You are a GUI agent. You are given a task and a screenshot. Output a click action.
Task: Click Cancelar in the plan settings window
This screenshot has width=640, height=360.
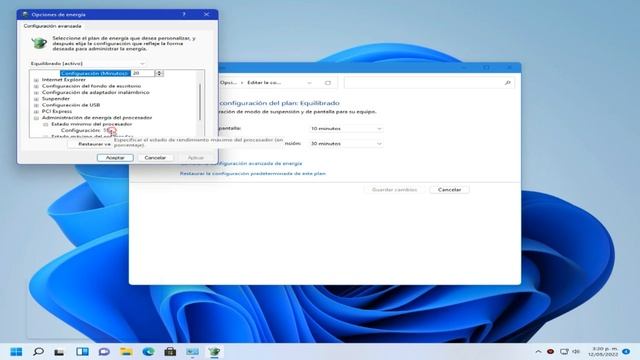coord(449,190)
